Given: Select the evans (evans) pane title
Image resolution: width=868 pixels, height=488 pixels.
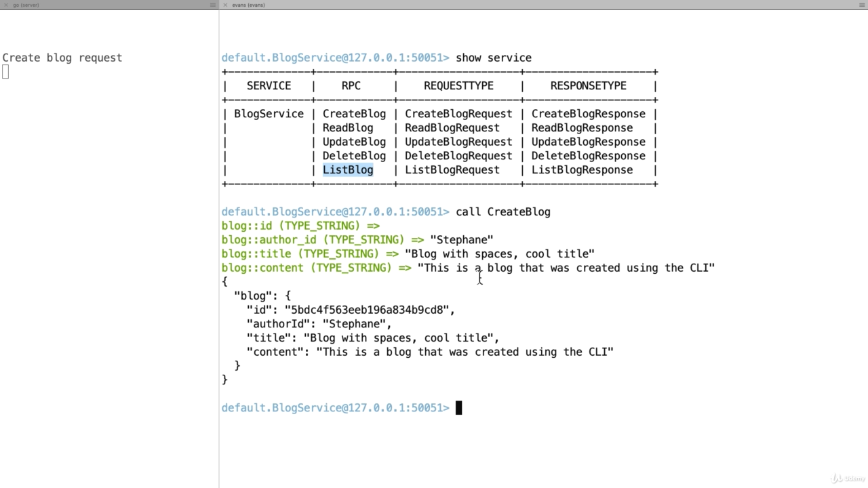Looking at the screenshot, I should 248,5.
